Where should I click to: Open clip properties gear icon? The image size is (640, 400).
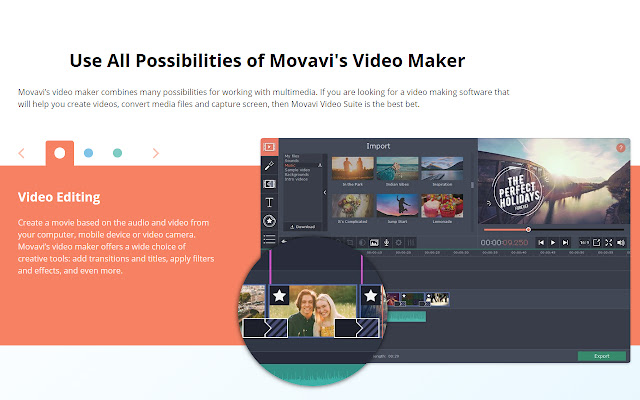tap(398, 242)
